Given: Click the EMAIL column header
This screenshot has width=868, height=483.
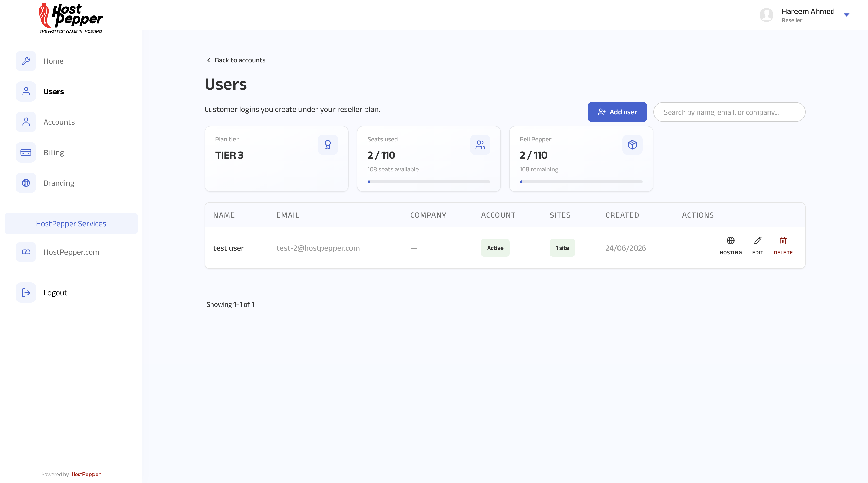Looking at the screenshot, I should (288, 215).
